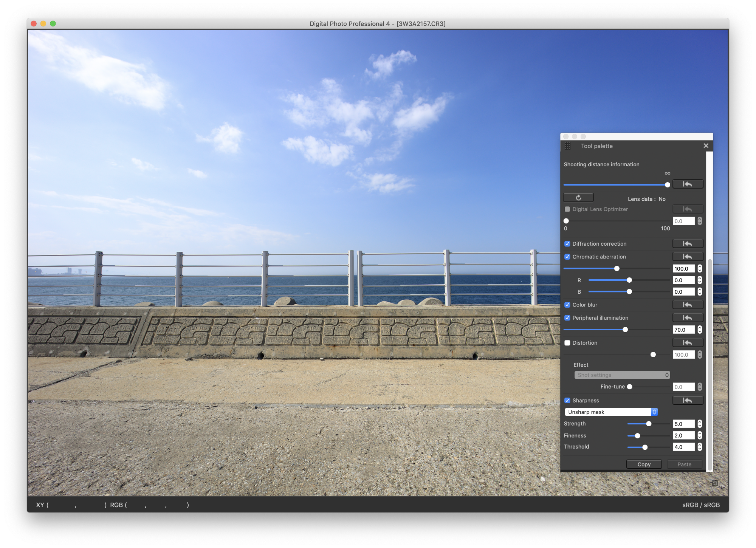Close the Tool palette with X
Viewport: 756px width, 548px height.
(x=706, y=146)
